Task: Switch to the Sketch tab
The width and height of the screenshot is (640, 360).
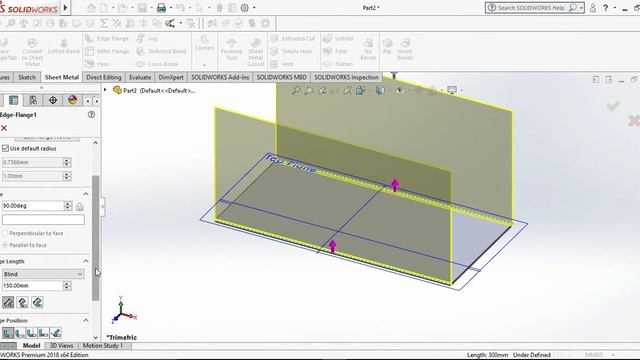Action: 27,77
